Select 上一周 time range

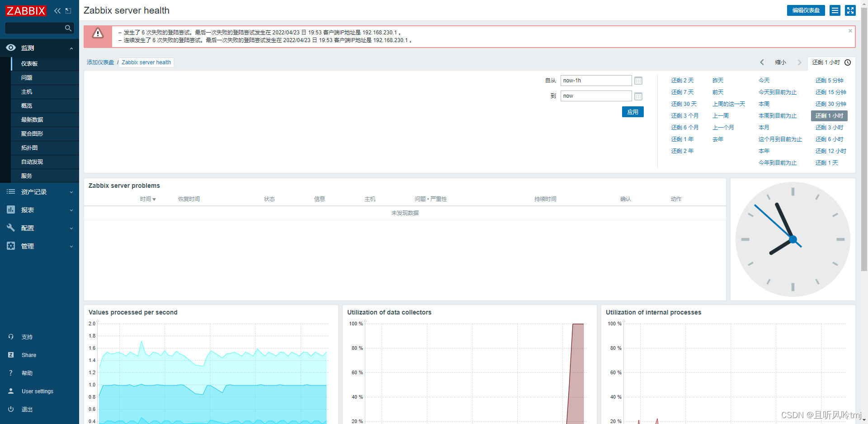pyautogui.click(x=721, y=116)
